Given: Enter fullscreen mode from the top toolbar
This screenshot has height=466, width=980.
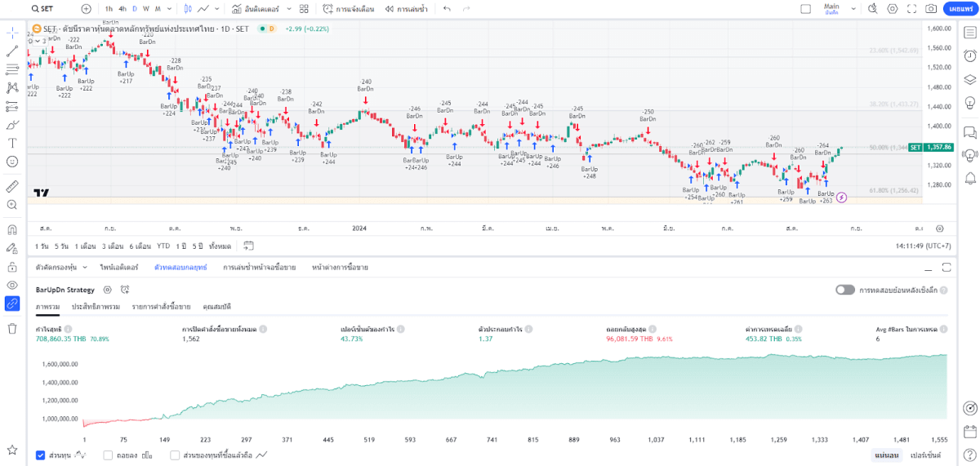Looking at the screenshot, I should 911,9.
